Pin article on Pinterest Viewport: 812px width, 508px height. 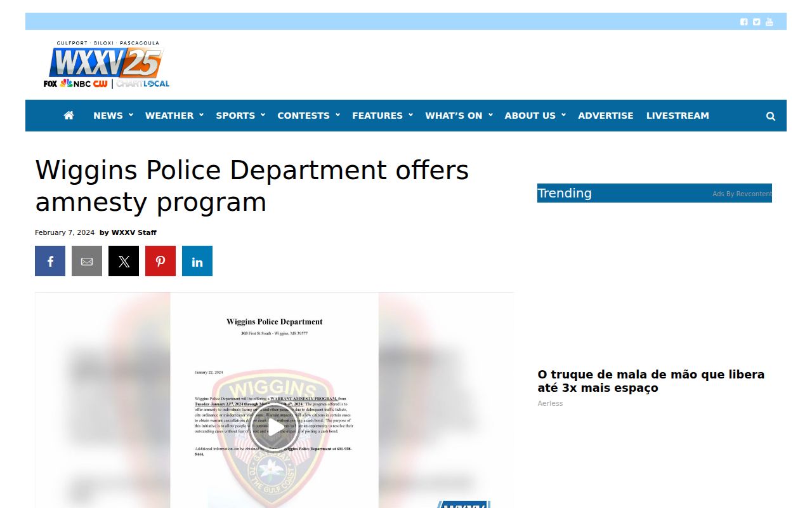pyautogui.click(x=160, y=261)
